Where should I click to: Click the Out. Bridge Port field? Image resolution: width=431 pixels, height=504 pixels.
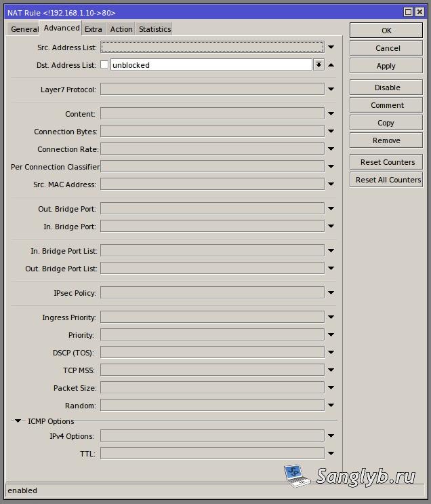click(x=212, y=209)
